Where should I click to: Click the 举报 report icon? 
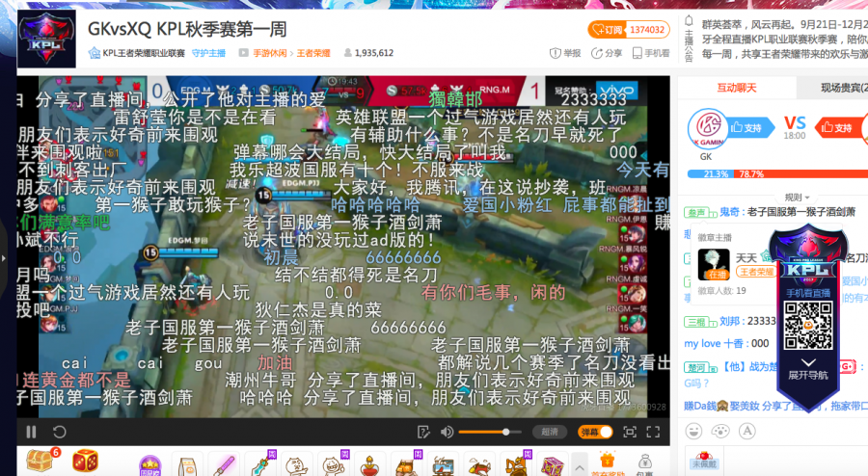pyautogui.click(x=564, y=53)
